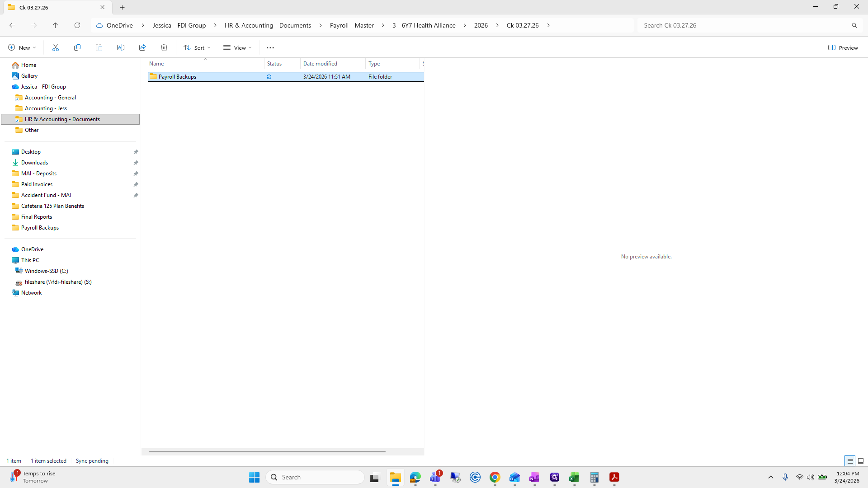Share the selected item using the share icon

(x=142, y=47)
